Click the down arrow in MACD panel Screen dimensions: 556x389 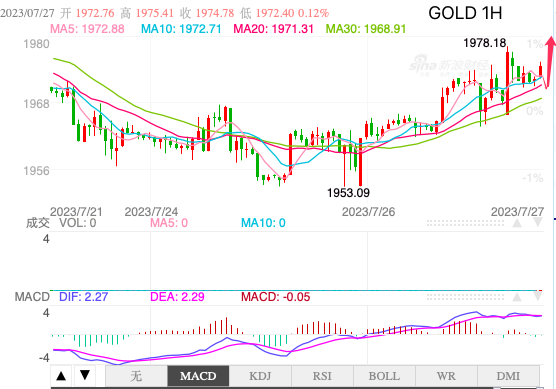pyautogui.click(x=538, y=296)
